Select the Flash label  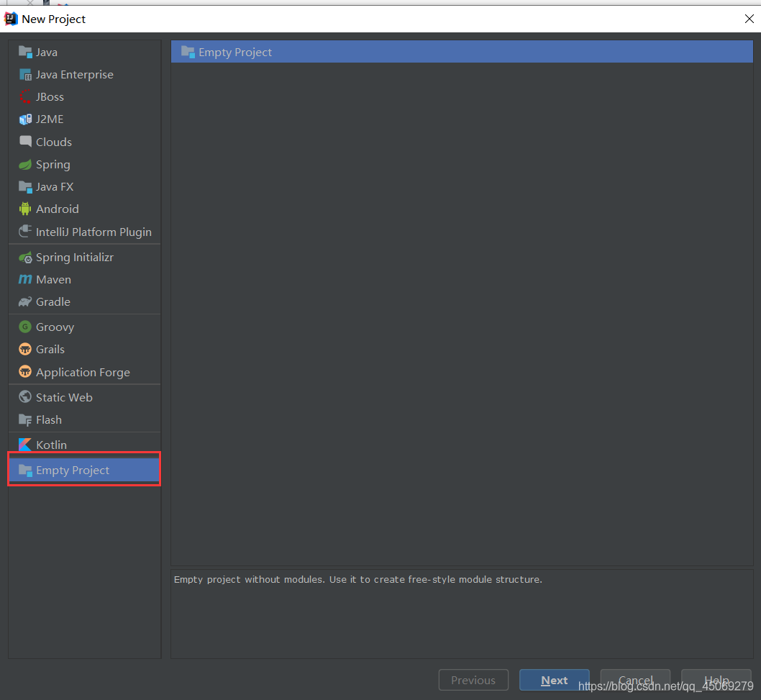(49, 419)
